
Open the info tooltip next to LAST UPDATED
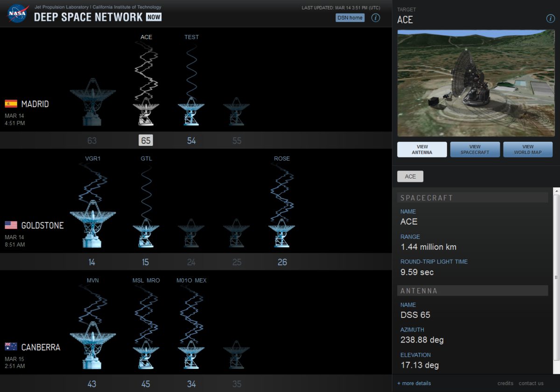coord(376,18)
